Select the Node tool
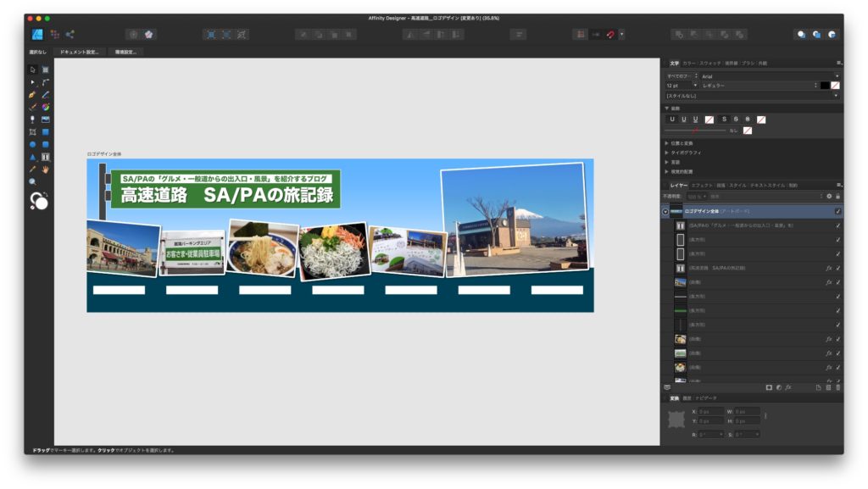Viewport: 868px width, 489px height. coord(33,82)
